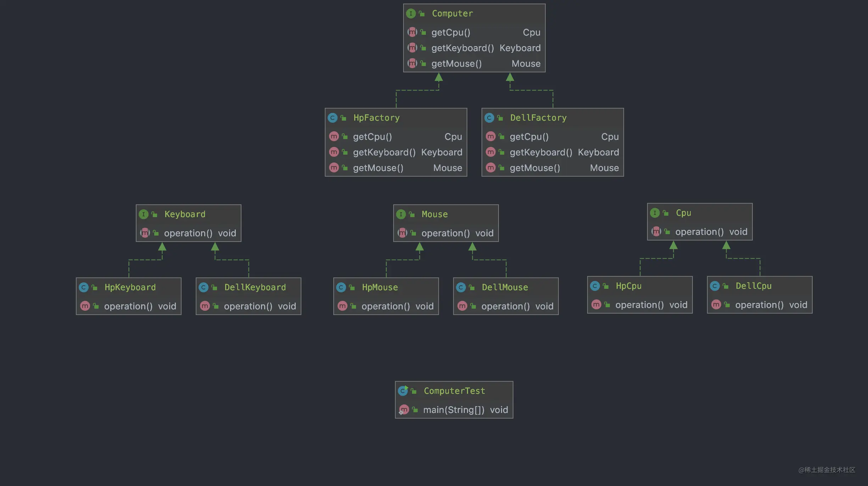Click getCpu() method text in Computer

pos(451,33)
